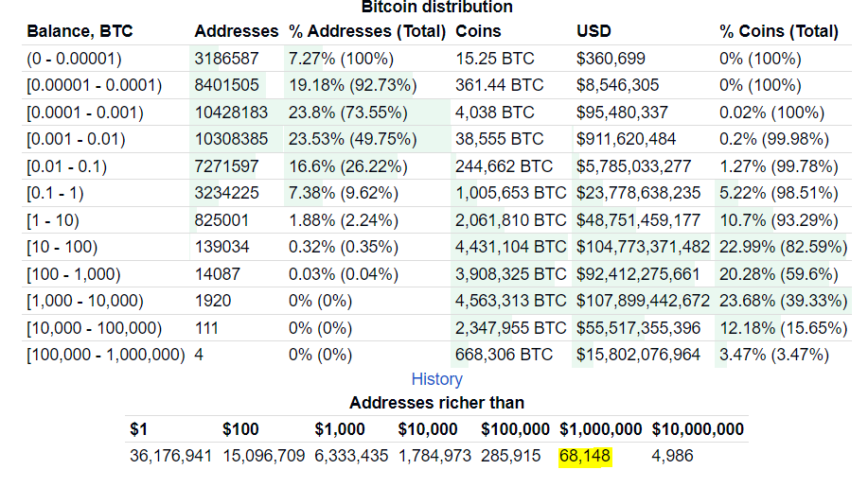Click the "Bitcoin distribution" table title

tap(436, 8)
